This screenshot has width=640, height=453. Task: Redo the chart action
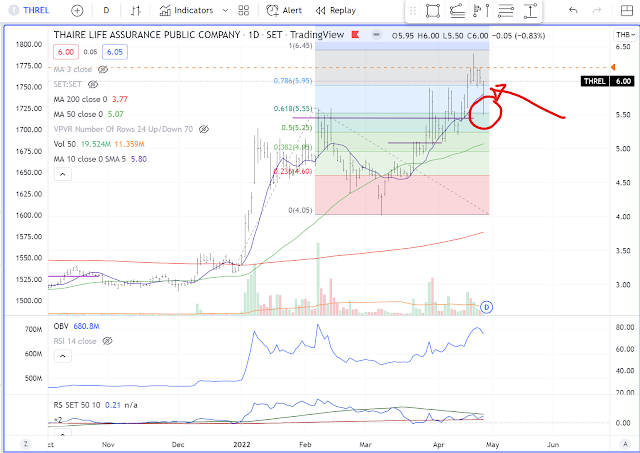click(x=597, y=11)
